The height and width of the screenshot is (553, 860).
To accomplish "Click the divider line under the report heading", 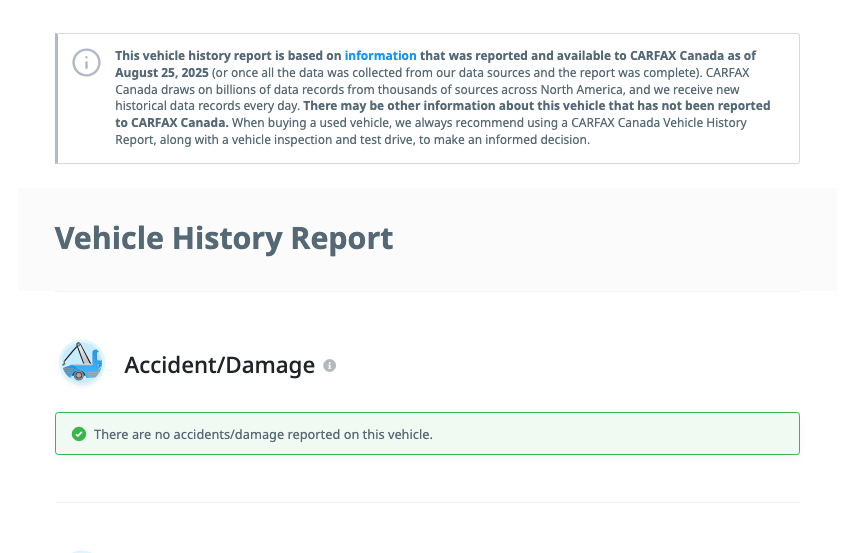I will tap(427, 291).
